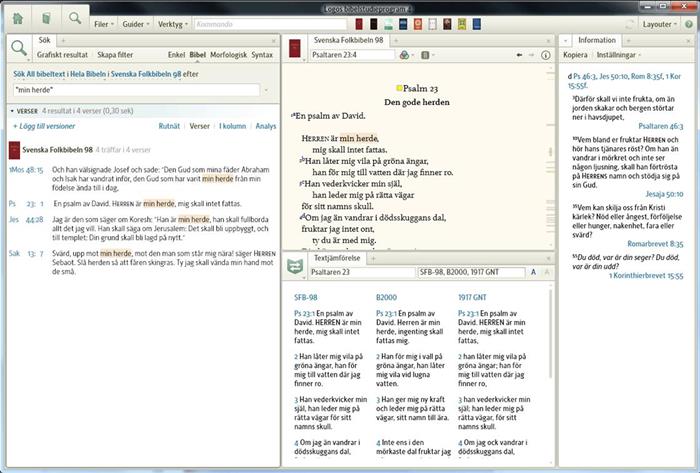Open the yellow book shortcut in toolbar
The image size is (700, 473).
coord(462,24)
